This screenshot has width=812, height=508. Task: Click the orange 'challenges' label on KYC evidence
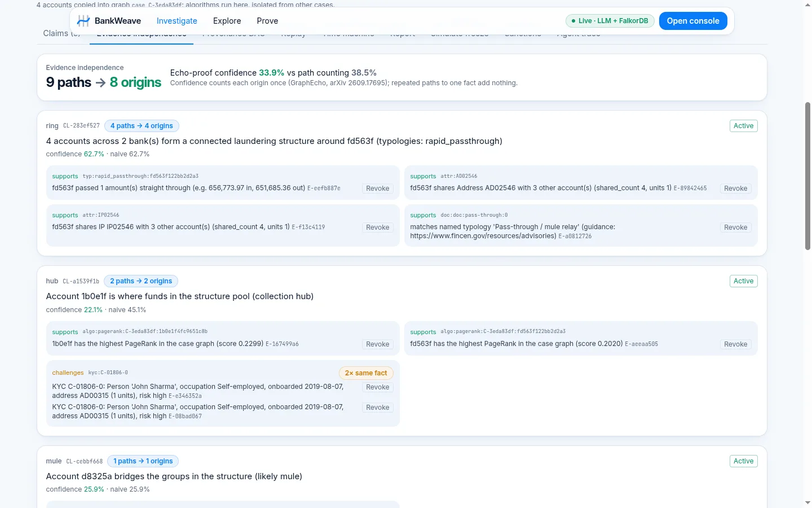tap(68, 373)
